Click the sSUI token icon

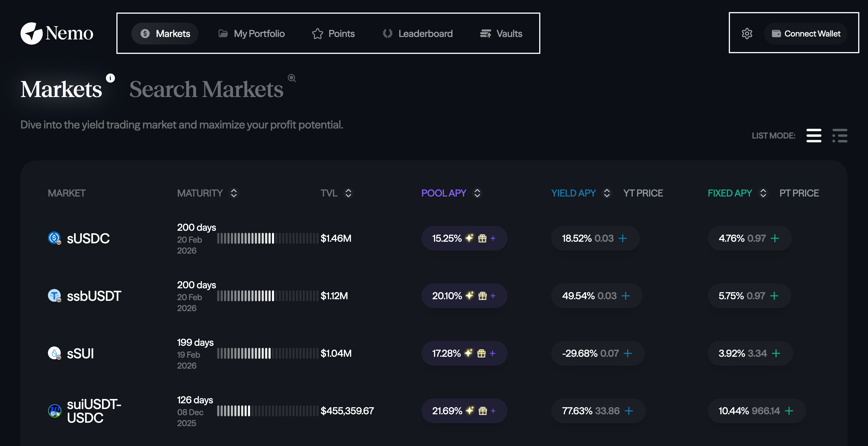click(54, 353)
